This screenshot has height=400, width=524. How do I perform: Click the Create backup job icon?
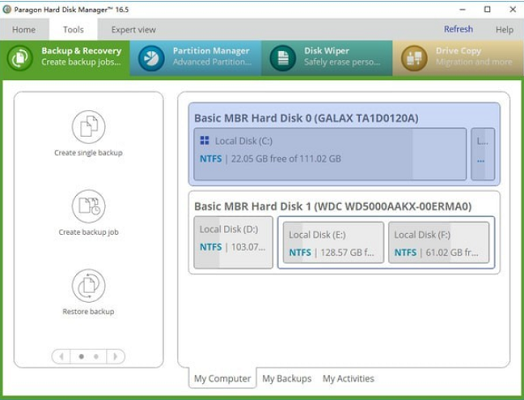(x=89, y=206)
